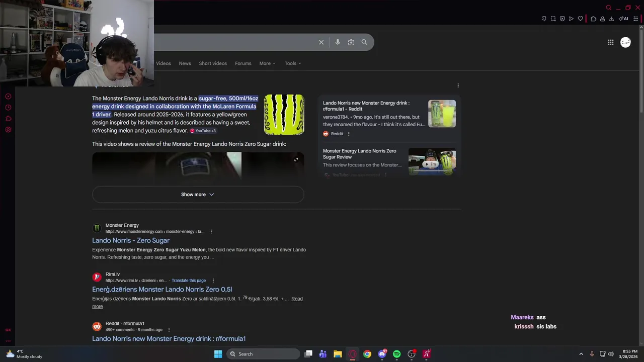The width and height of the screenshot is (644, 362).
Task: Open the player icon in Opera sidebar
Action: (8, 97)
